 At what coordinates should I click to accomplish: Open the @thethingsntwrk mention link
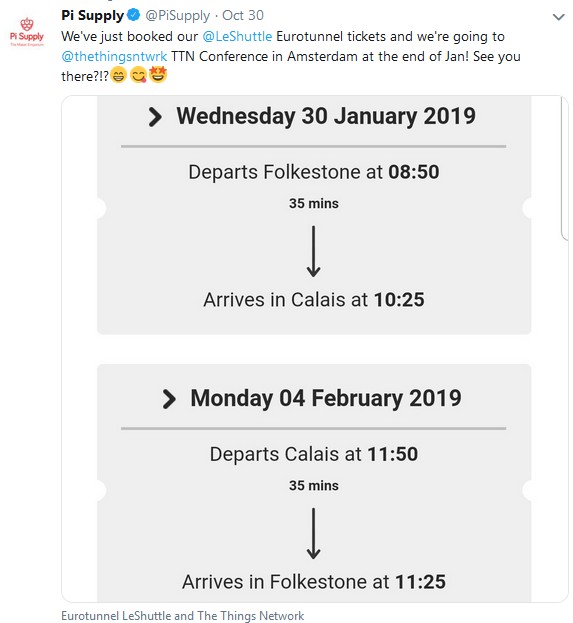(114, 56)
